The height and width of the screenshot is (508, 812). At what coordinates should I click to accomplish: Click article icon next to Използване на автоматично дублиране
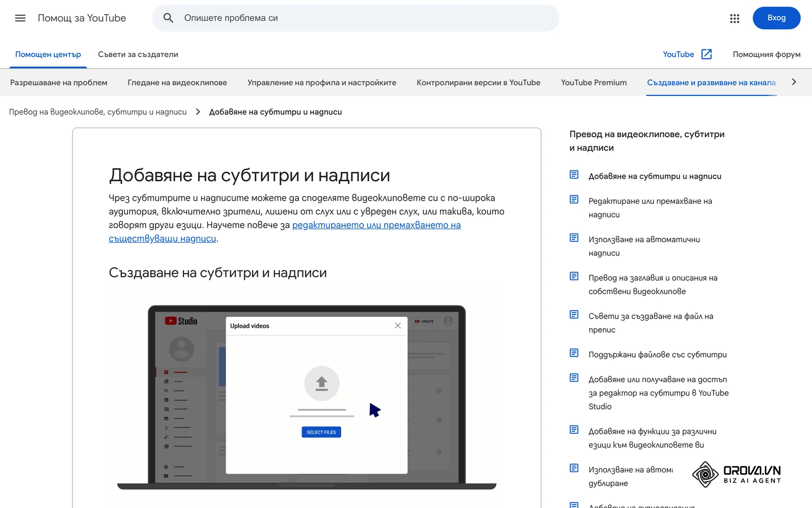pyautogui.click(x=574, y=468)
